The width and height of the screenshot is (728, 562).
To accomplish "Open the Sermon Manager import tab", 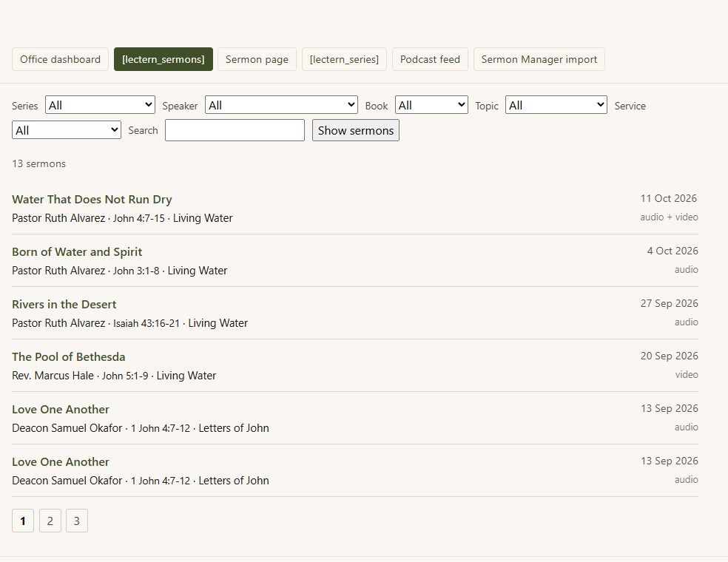I will pyautogui.click(x=539, y=59).
